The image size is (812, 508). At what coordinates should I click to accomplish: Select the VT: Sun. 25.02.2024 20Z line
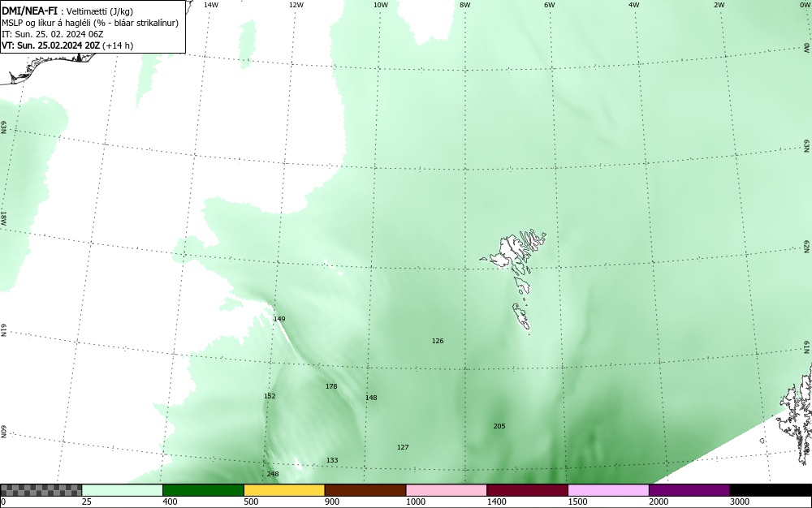pos(50,45)
